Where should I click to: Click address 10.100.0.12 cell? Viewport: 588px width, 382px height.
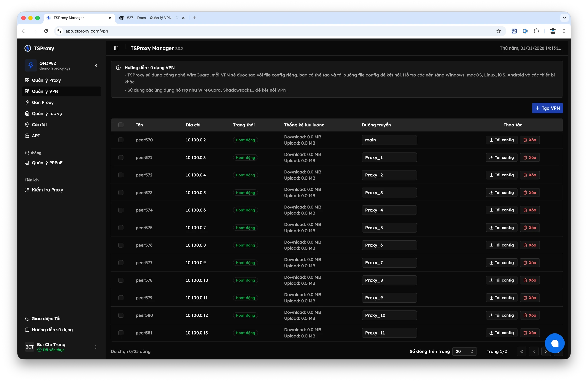197,315
